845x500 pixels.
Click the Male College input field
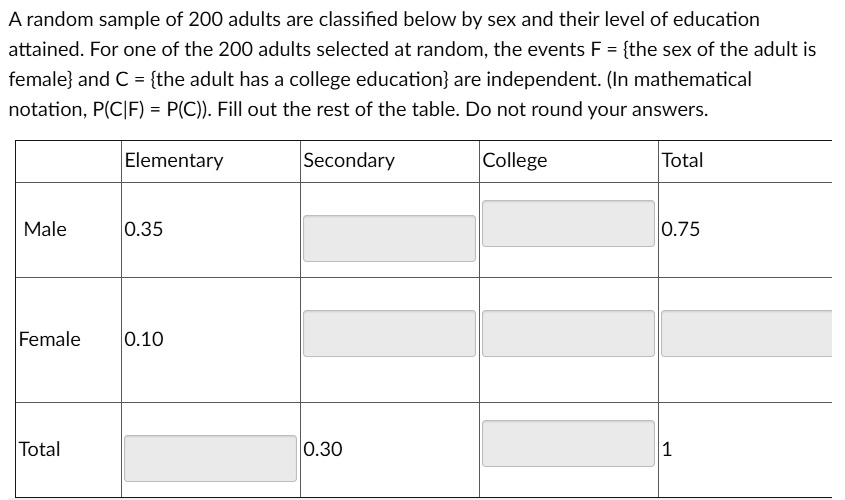tap(568, 222)
